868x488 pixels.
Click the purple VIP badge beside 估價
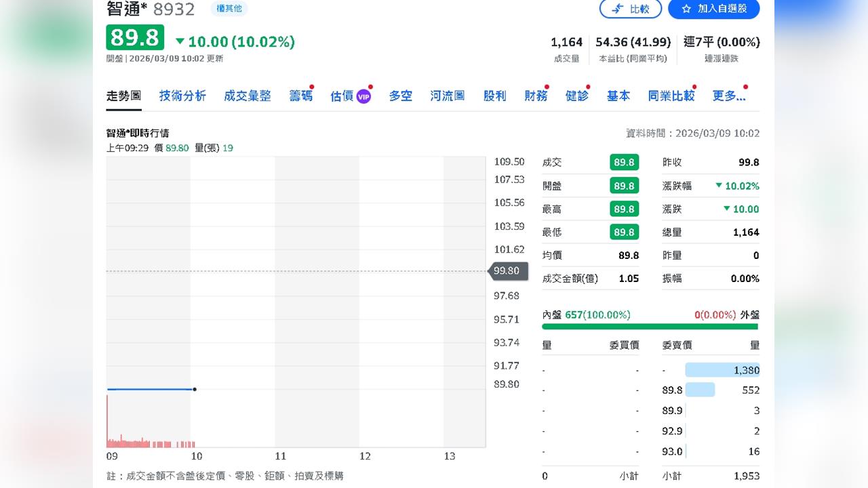coord(363,96)
